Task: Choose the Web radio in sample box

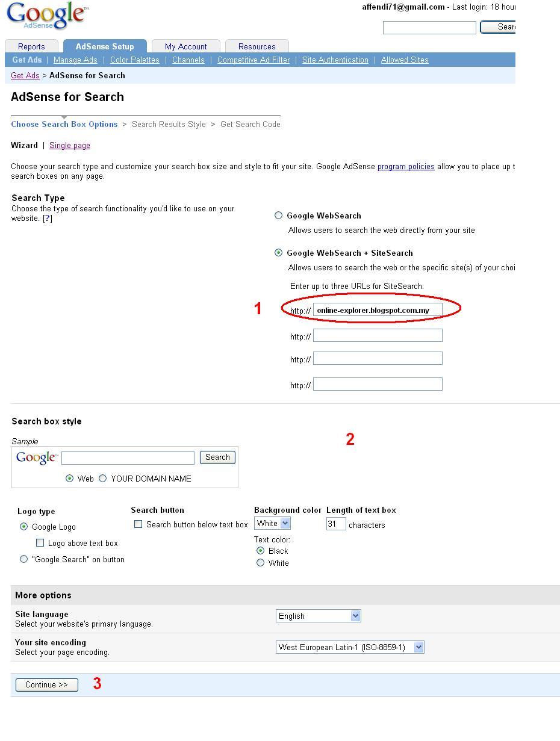Action: tap(69, 479)
